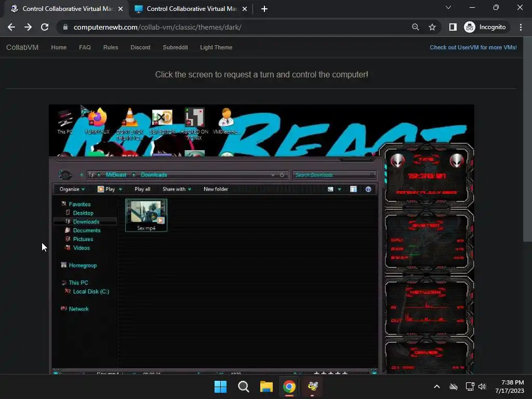The width and height of the screenshot is (532, 399).
Task: Follow Check out UserVM for more VMs
Action: 473,47
